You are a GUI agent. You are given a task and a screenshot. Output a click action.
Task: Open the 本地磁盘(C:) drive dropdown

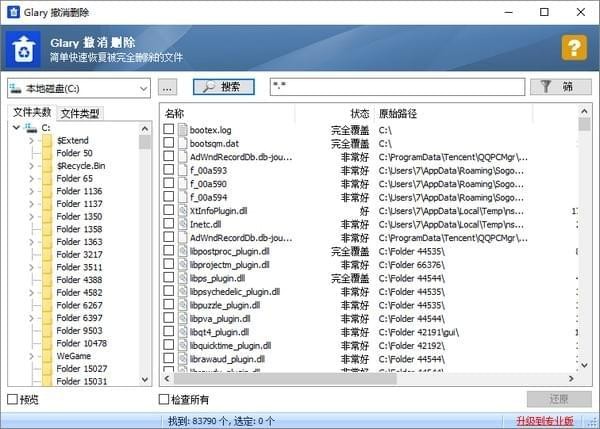click(x=79, y=88)
